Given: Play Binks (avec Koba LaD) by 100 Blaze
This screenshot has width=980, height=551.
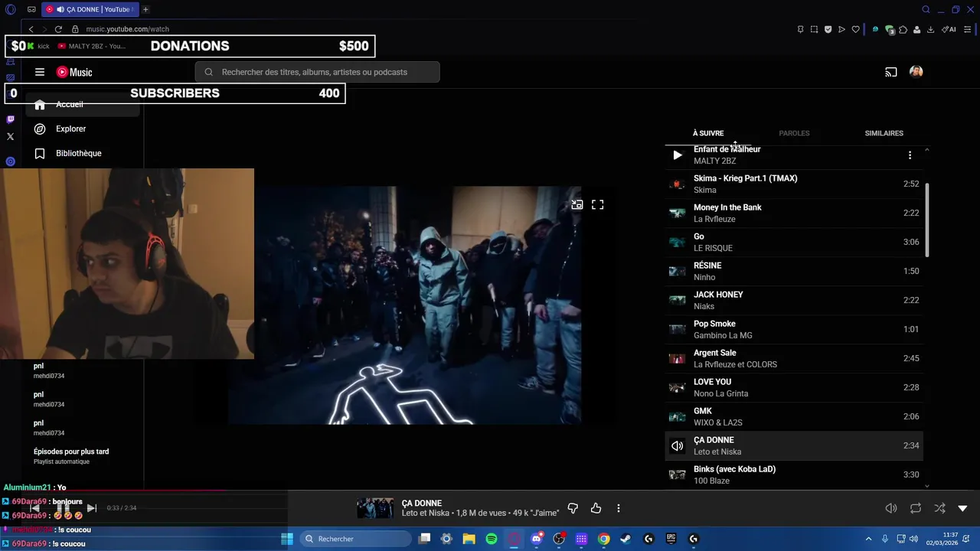Looking at the screenshot, I should coord(794,474).
